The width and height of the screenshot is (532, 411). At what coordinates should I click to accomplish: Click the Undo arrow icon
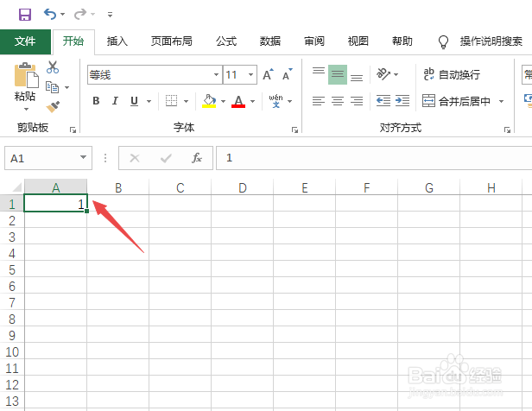(x=50, y=14)
